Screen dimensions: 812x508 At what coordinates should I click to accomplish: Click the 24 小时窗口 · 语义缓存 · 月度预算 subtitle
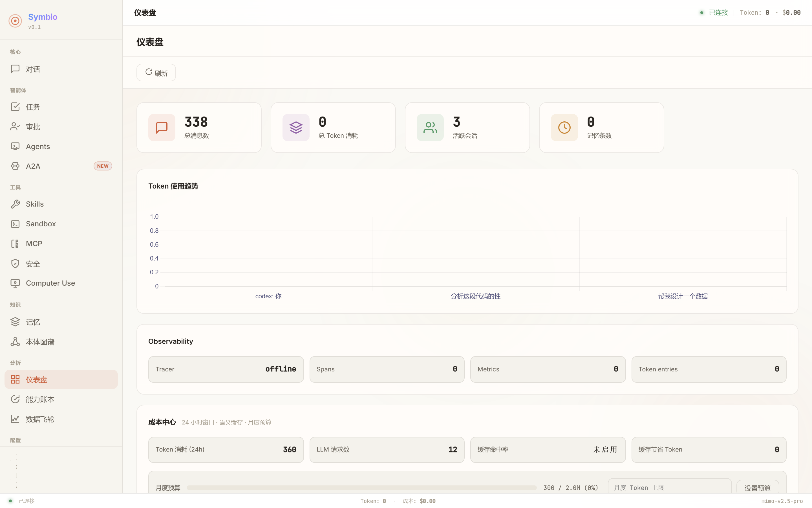(x=226, y=422)
